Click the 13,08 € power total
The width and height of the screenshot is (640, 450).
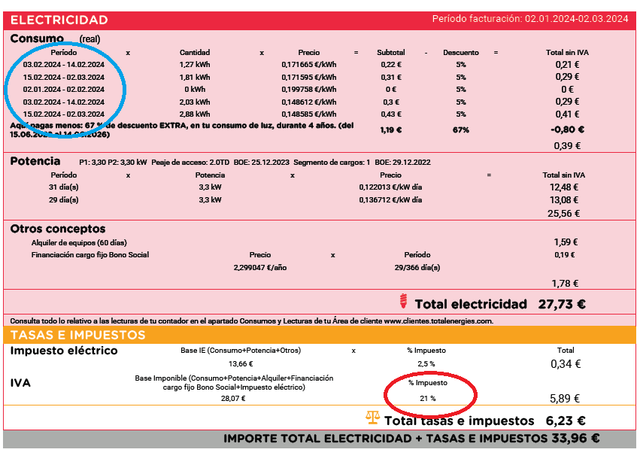coord(564,200)
